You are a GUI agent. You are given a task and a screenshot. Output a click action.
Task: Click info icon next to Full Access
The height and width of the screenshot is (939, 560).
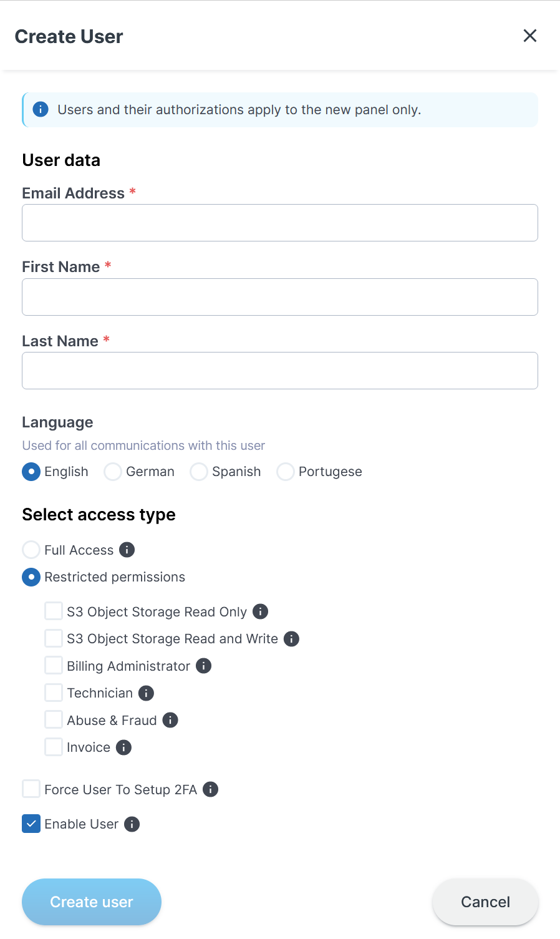tap(127, 550)
